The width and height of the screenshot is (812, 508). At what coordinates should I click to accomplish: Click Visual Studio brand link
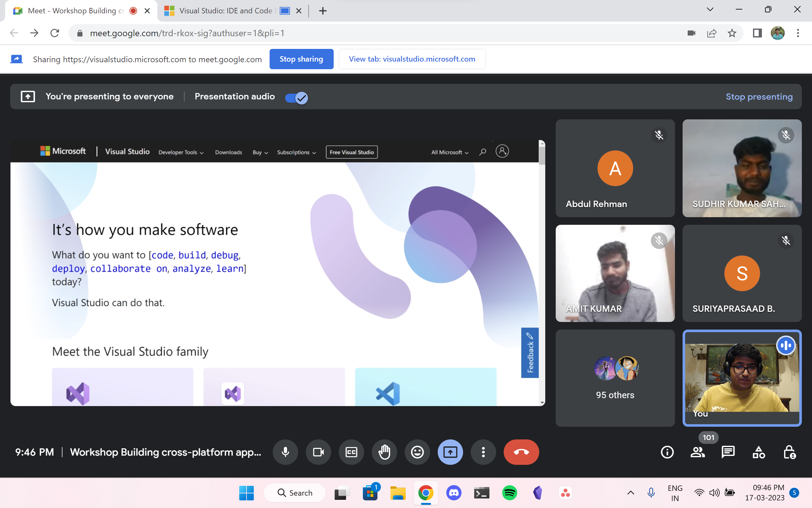(128, 151)
